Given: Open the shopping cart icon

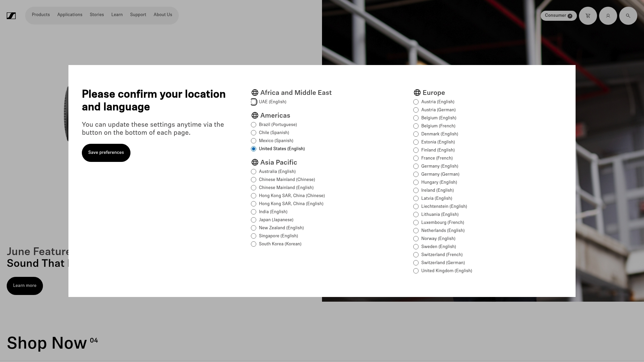Looking at the screenshot, I should pyautogui.click(x=588, y=16).
